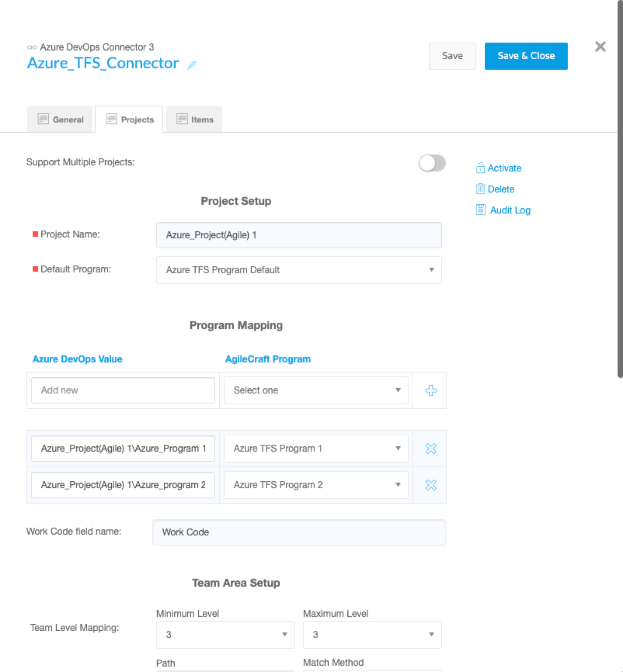This screenshot has height=672, width=623.
Task: Remove the Azure_program 2 mapping row
Action: pos(431,485)
